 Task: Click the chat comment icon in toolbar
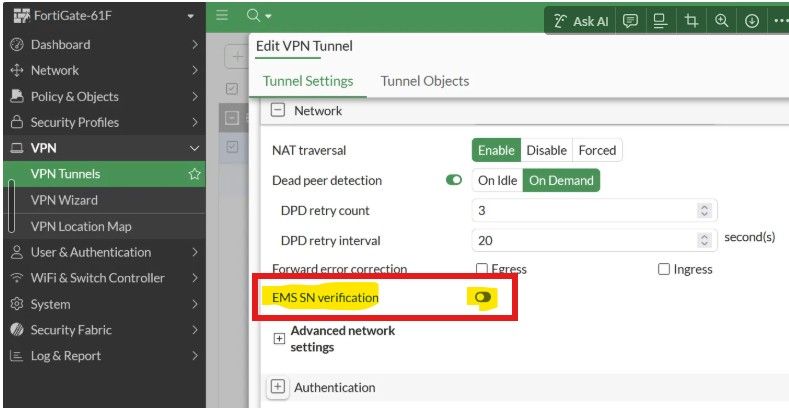(630, 21)
